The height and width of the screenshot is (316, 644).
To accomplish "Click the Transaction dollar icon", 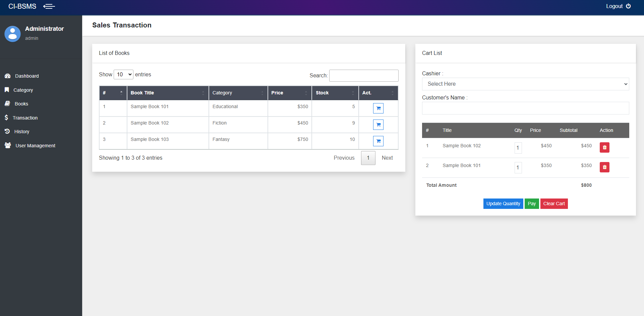I will pyautogui.click(x=6, y=117).
